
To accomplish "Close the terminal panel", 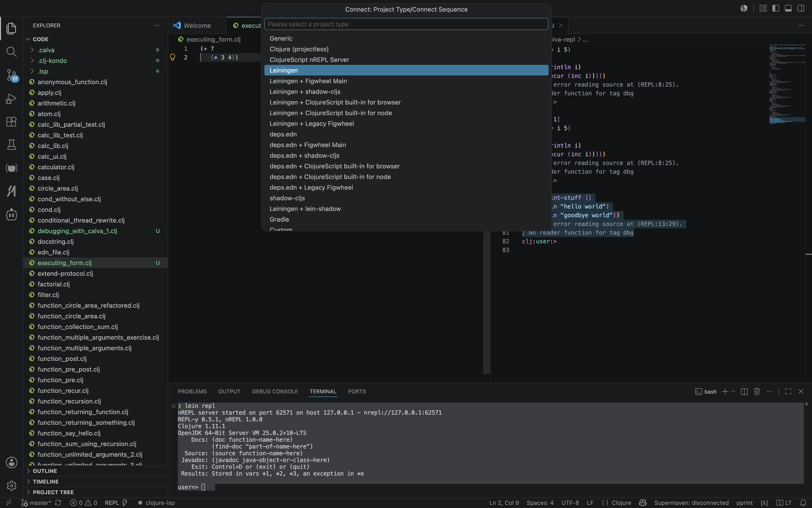I will coord(801,391).
